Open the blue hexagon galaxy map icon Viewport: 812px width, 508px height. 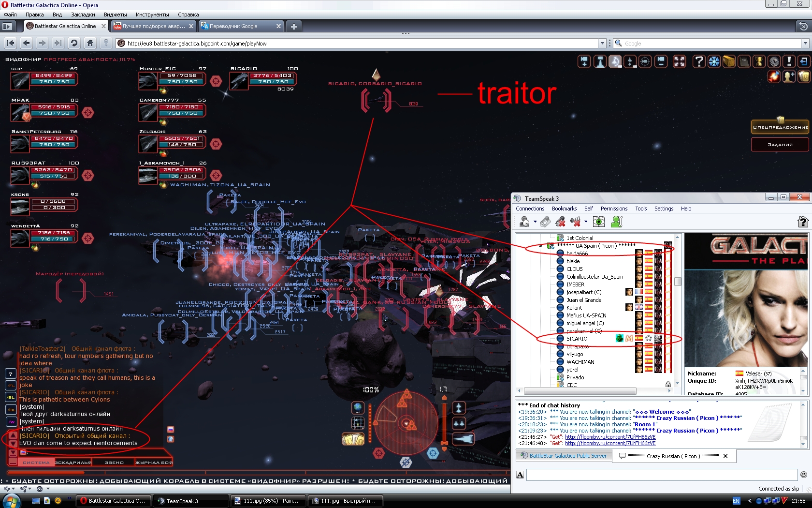pos(714,61)
